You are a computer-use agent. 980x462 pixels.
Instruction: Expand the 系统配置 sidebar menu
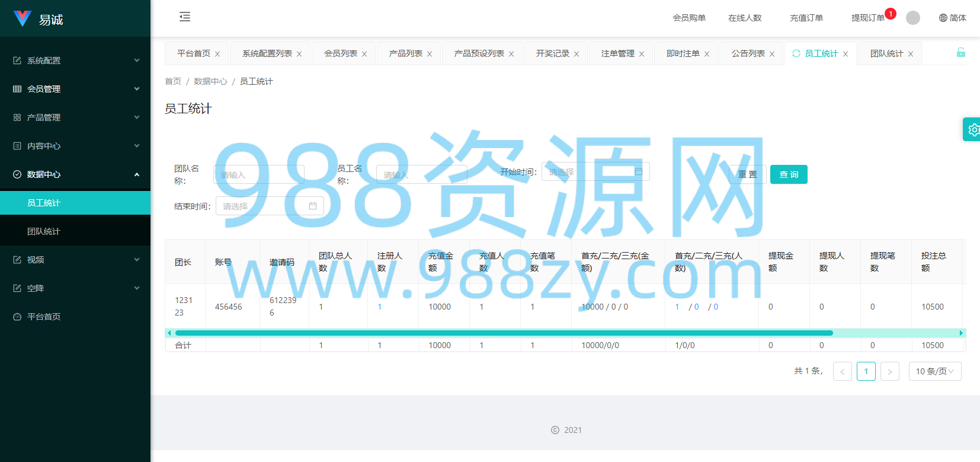point(75,60)
